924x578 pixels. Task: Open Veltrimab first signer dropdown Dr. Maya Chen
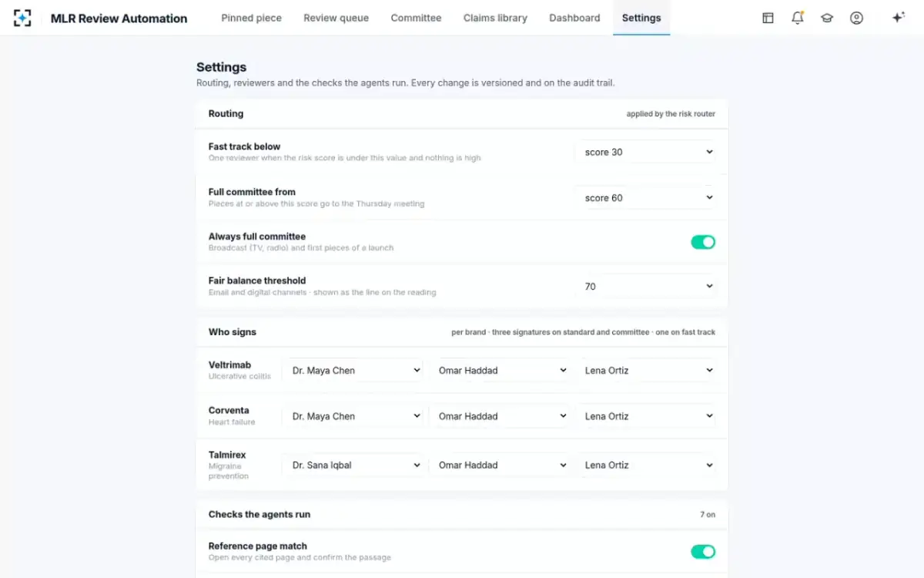(353, 371)
